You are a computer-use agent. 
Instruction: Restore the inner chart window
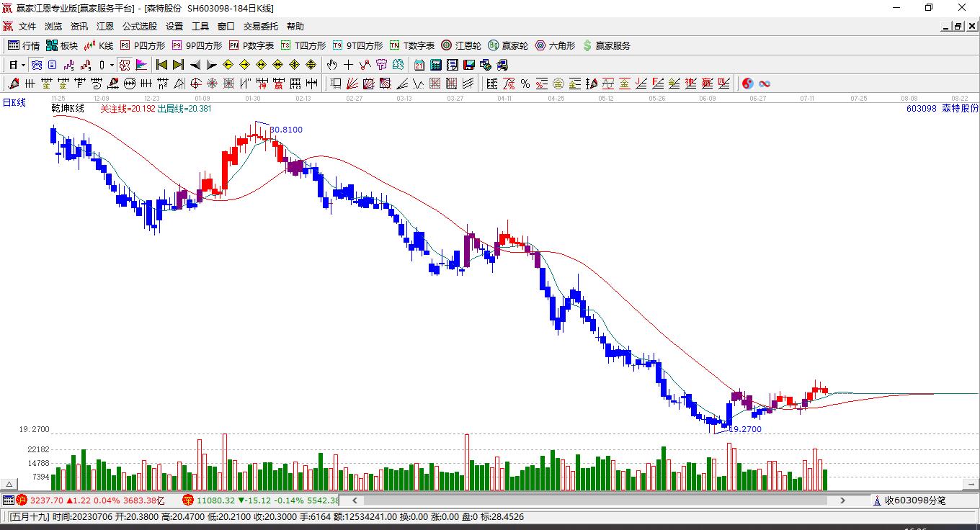pyautogui.click(x=958, y=27)
